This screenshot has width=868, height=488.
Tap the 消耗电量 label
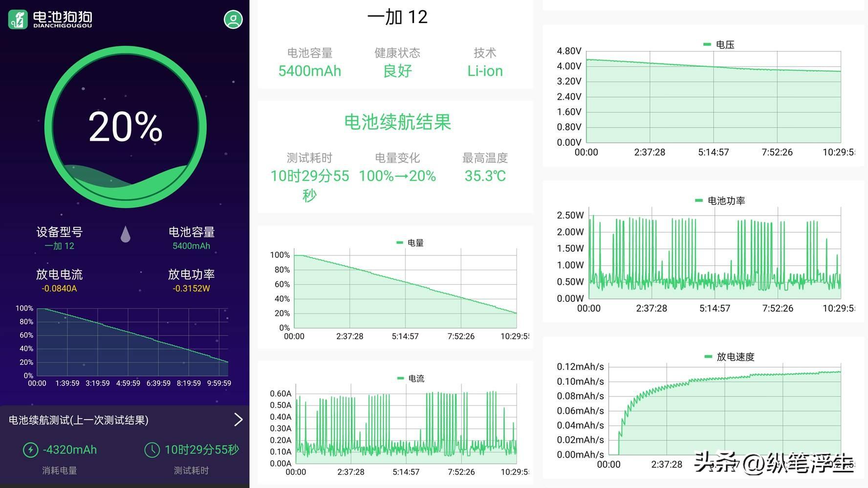[x=59, y=471]
